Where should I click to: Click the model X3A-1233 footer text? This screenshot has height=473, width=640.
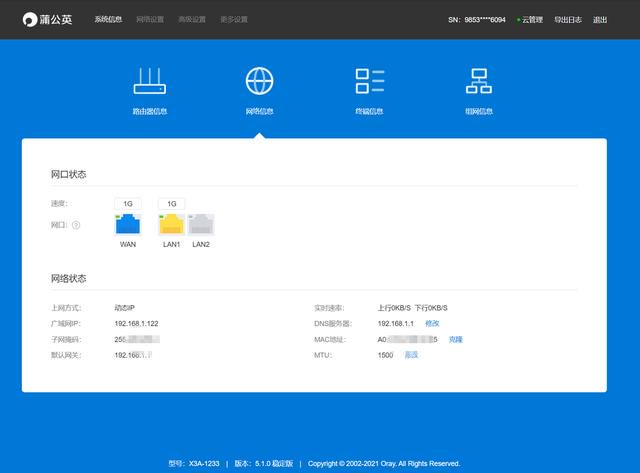tap(194, 464)
